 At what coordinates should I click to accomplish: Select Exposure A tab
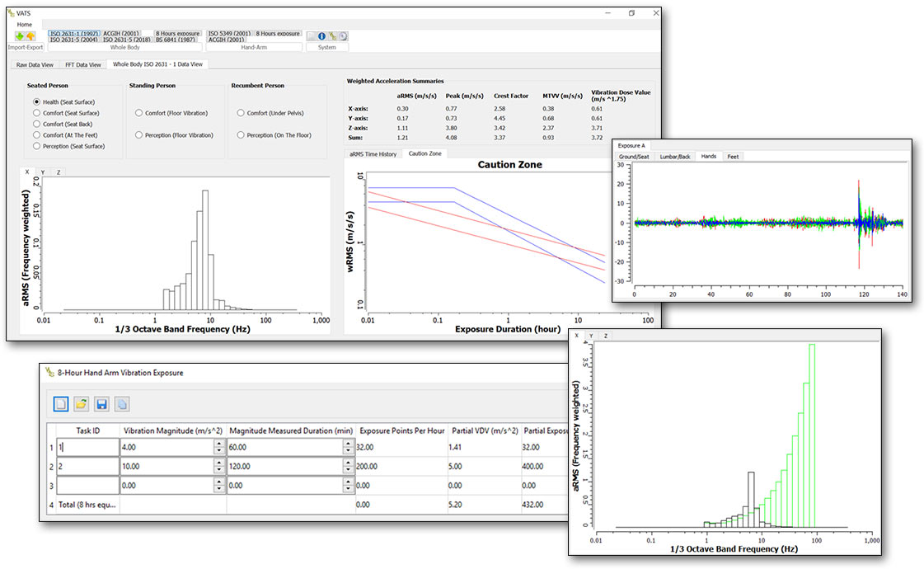tap(631, 146)
